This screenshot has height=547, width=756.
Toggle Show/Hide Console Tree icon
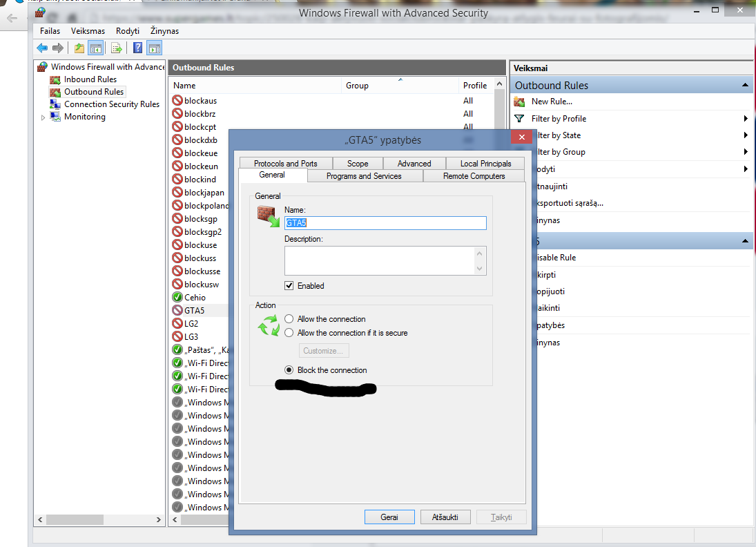[x=96, y=48]
